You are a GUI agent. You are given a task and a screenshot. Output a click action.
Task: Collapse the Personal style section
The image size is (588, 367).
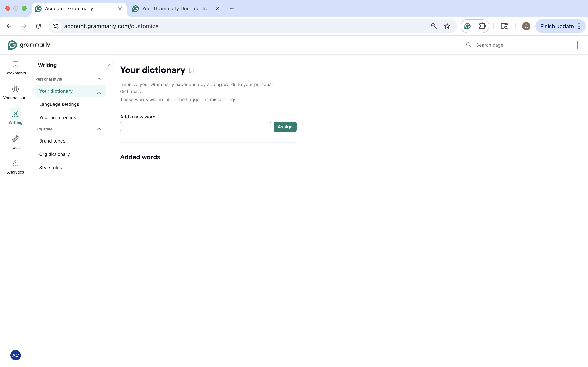click(x=99, y=79)
